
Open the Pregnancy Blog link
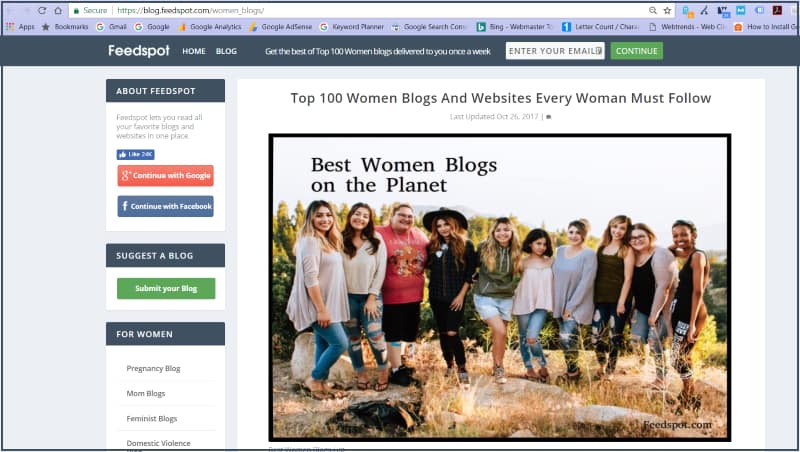click(x=153, y=368)
